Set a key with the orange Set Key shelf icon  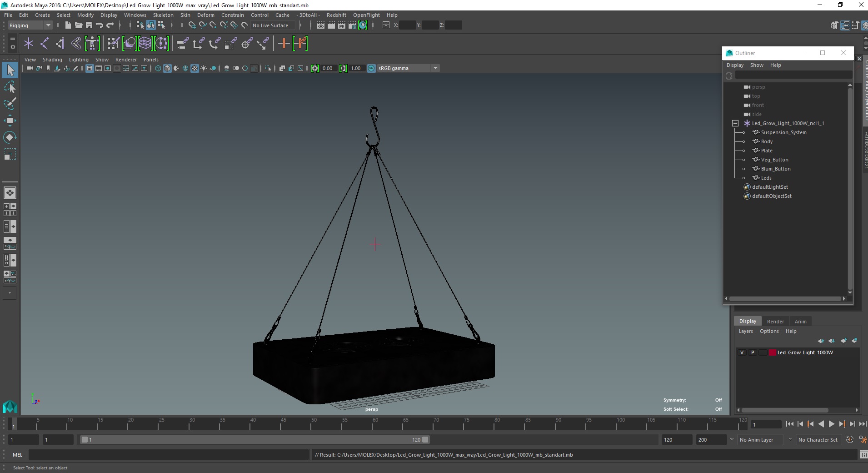click(x=284, y=44)
